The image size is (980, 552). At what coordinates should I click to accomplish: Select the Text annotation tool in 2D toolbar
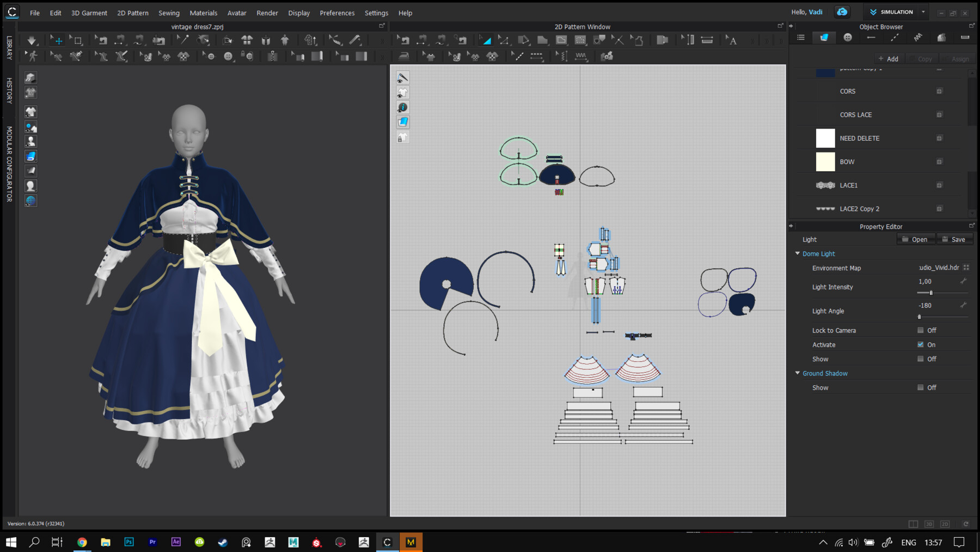tap(732, 40)
